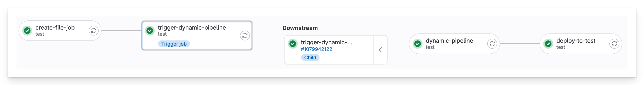This screenshot has width=644, height=85.
Task: Retry the trigger-dynamic-pipeline job
Action: tap(245, 35)
